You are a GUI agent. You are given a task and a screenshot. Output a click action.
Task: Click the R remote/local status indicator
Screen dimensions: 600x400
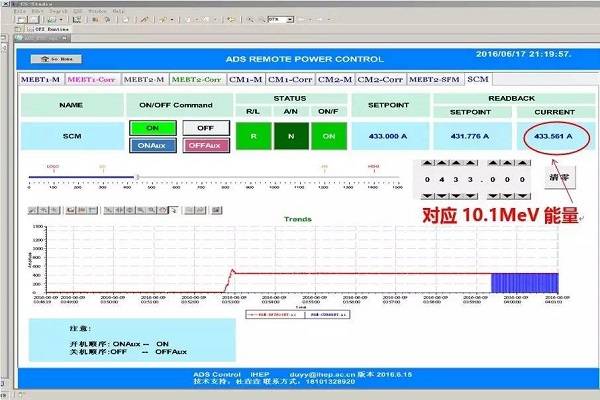click(x=254, y=136)
